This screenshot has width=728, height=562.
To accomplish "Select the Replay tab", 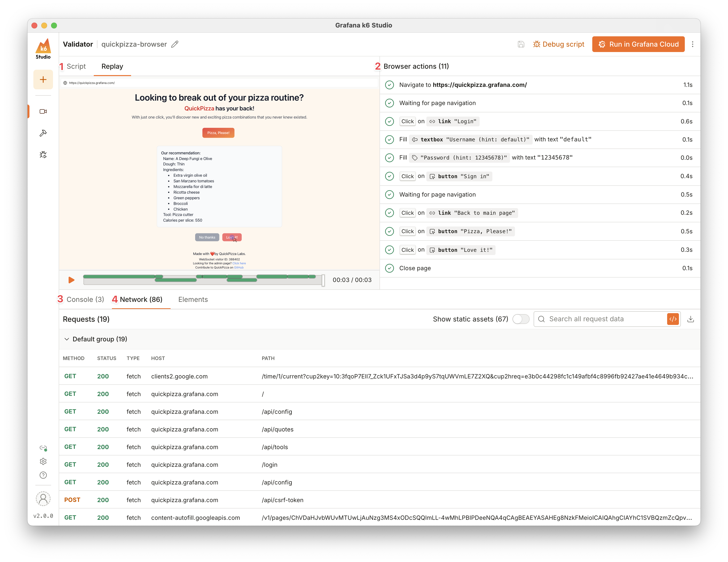I will [112, 66].
